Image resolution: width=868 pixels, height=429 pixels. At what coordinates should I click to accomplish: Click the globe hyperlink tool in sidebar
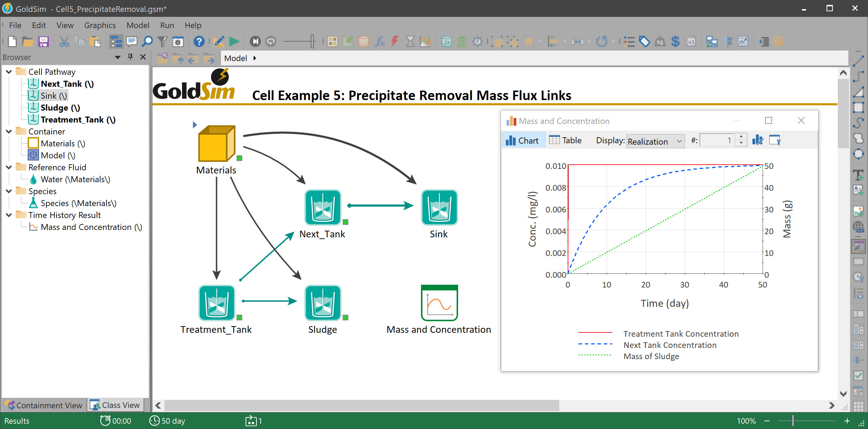pos(859,227)
